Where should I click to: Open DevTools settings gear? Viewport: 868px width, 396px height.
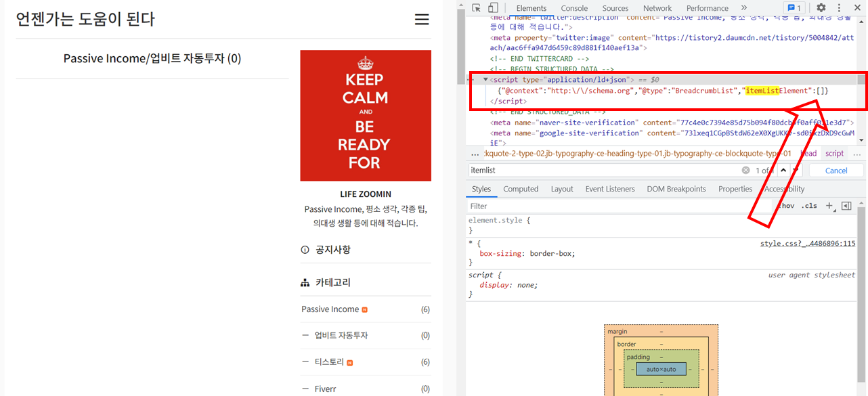[x=821, y=8]
